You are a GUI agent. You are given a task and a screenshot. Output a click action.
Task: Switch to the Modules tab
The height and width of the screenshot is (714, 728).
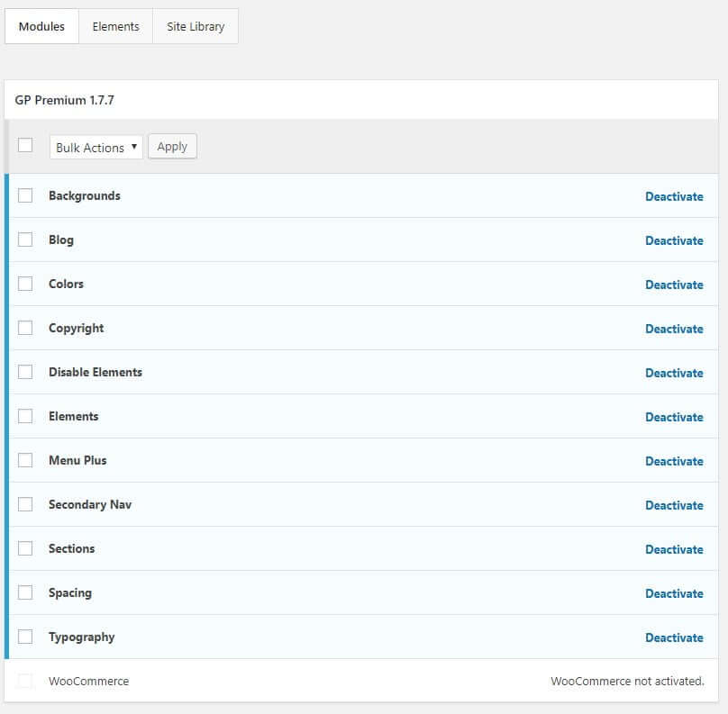[41, 26]
